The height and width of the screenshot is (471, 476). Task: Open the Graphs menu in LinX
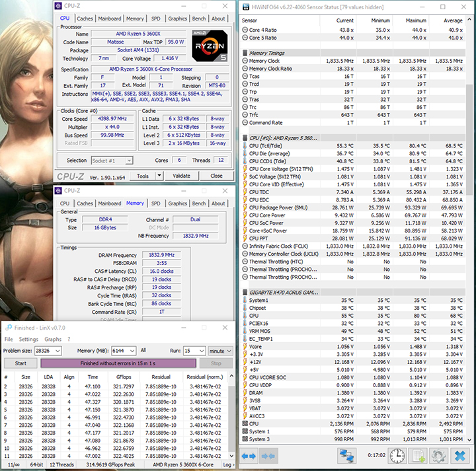pyautogui.click(x=53, y=339)
